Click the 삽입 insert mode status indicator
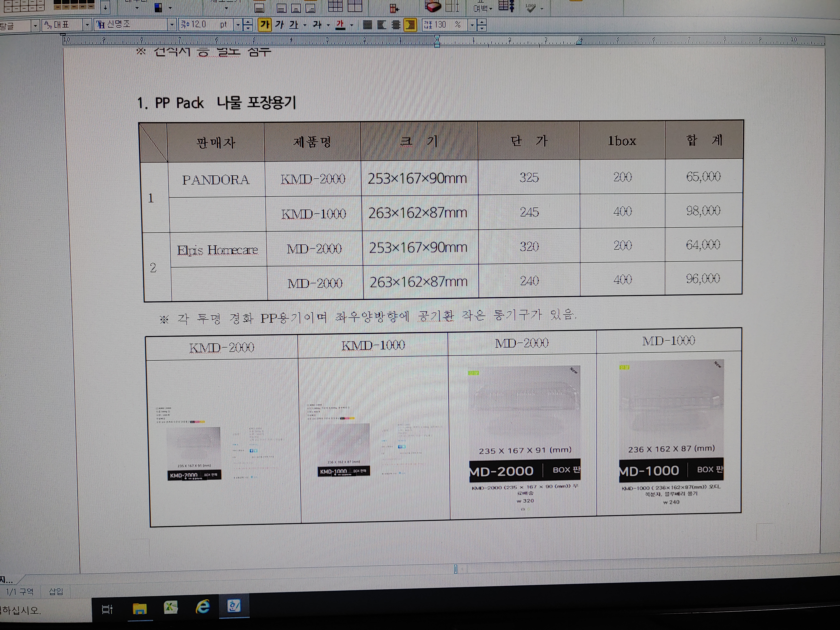This screenshot has height=630, width=840. click(x=56, y=591)
